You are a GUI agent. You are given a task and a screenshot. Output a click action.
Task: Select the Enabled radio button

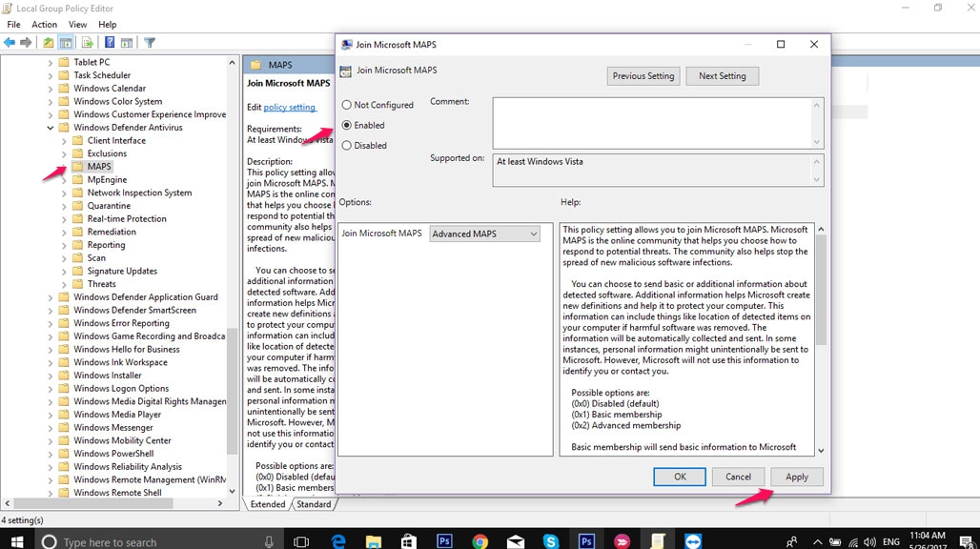[346, 125]
